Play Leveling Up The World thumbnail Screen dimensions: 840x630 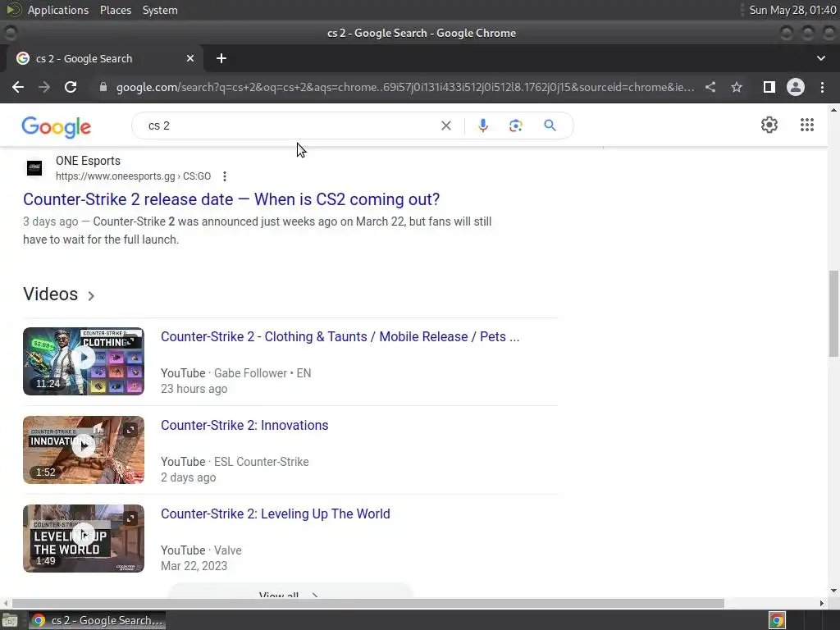(84, 538)
